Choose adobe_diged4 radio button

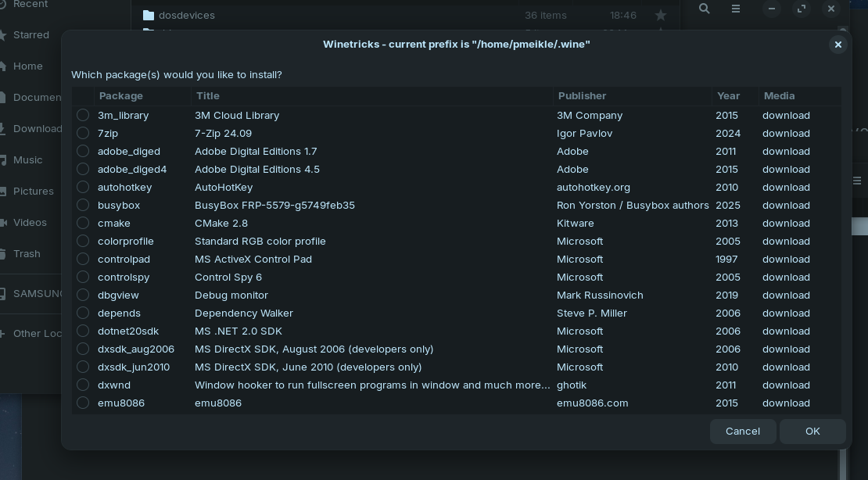tap(83, 169)
